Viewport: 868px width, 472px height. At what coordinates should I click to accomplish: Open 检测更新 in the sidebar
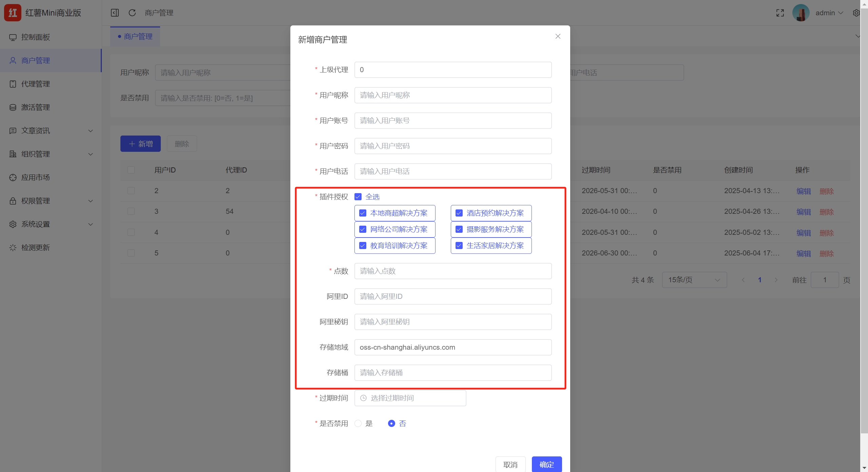click(x=36, y=248)
